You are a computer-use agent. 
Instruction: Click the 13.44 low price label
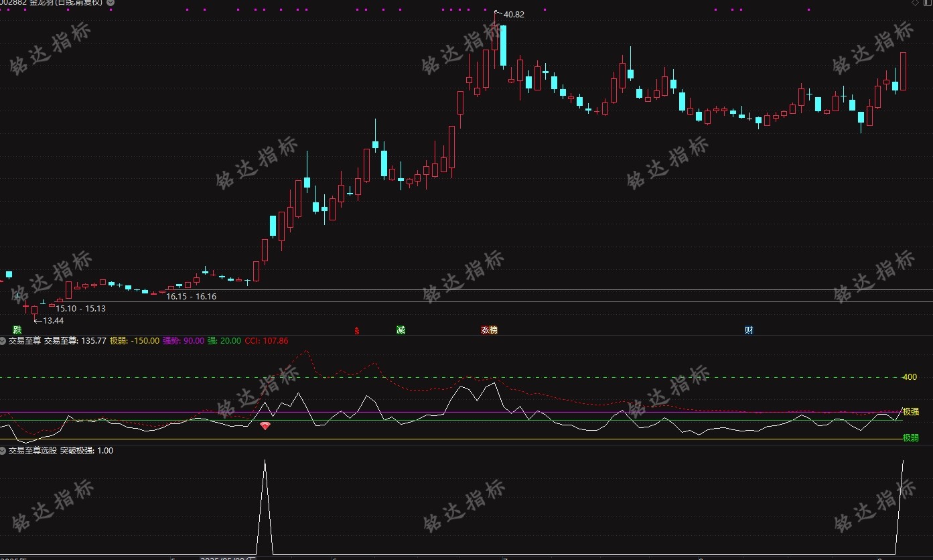click(53, 321)
